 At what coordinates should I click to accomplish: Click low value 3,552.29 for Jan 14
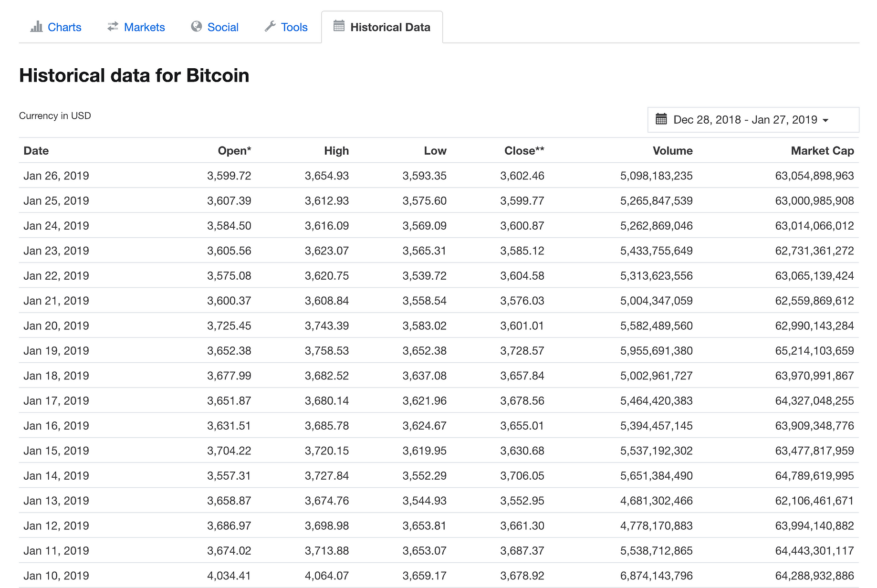425,476
